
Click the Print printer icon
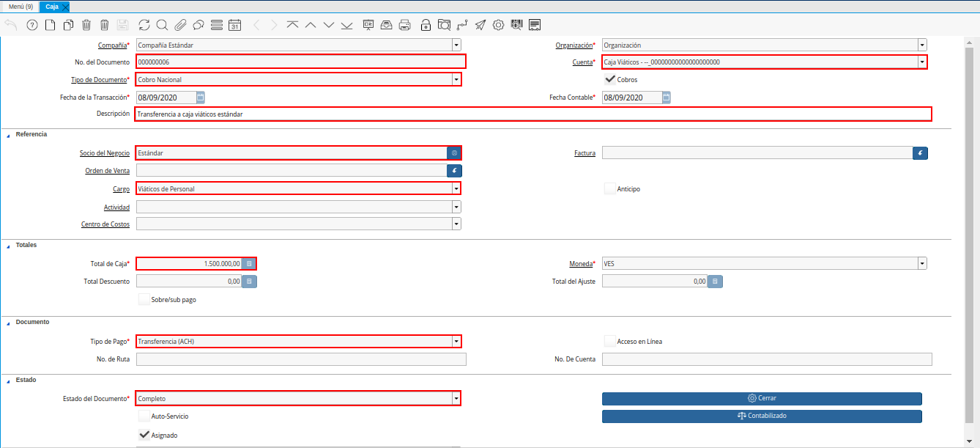pos(405,25)
